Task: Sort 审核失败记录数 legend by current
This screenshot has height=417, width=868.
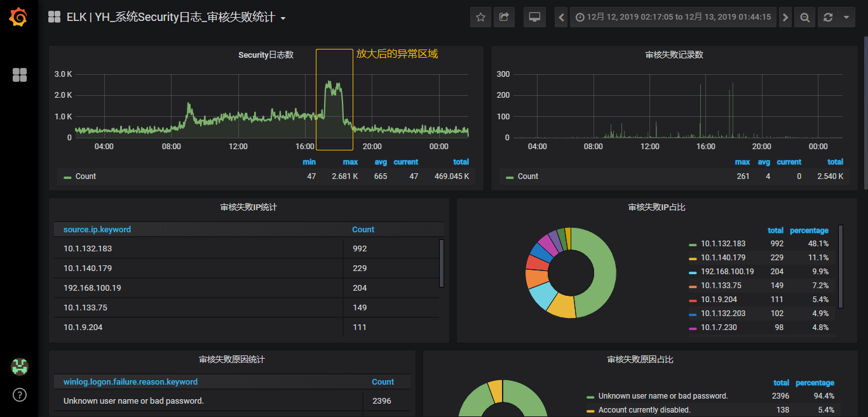Action: tap(789, 162)
